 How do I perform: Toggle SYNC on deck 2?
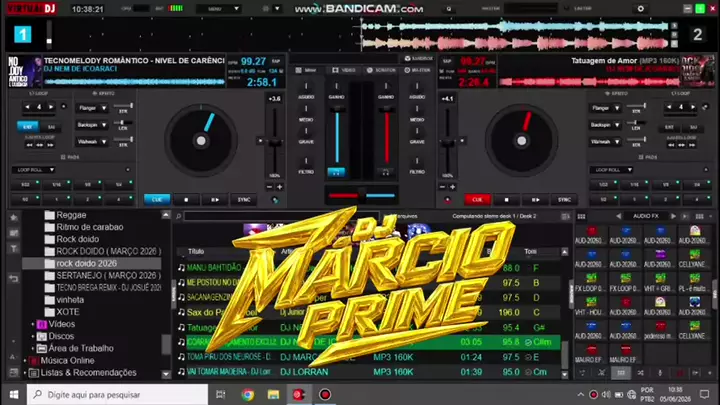564,200
